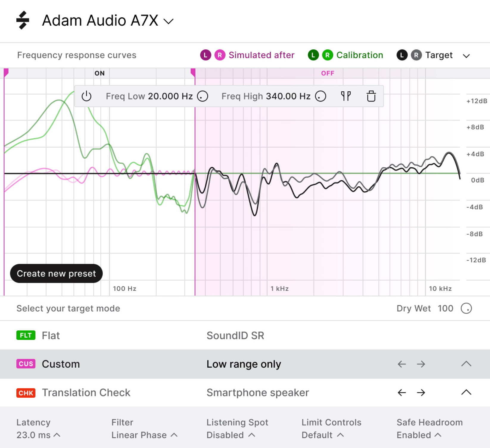Viewport: 490px width, 448px height.
Task: Click the ON range label
Action: pyautogui.click(x=99, y=73)
